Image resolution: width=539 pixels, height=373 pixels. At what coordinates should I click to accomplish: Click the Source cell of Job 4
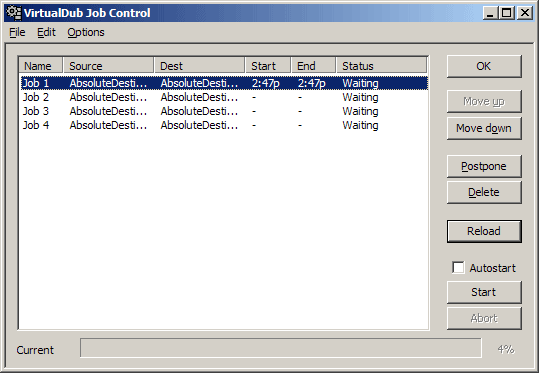(x=108, y=125)
